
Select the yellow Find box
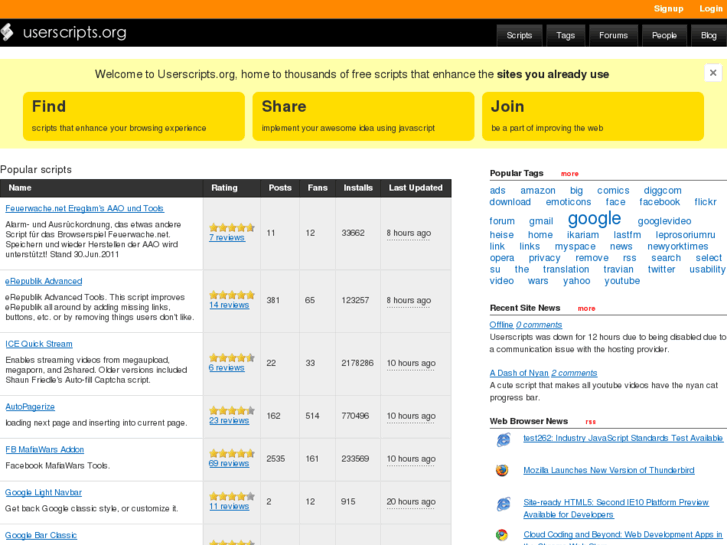click(133, 116)
